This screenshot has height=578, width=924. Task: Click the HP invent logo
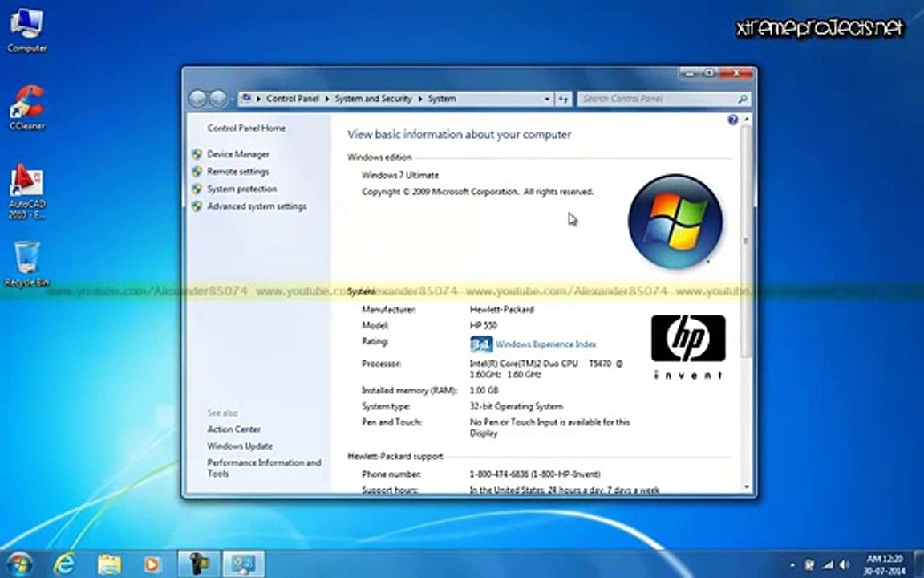(x=687, y=347)
